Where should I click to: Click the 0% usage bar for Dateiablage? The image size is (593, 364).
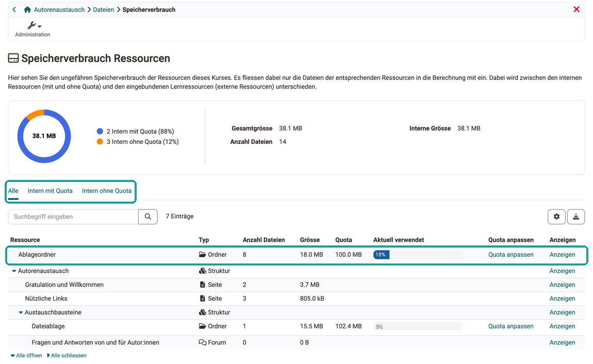pos(418,326)
